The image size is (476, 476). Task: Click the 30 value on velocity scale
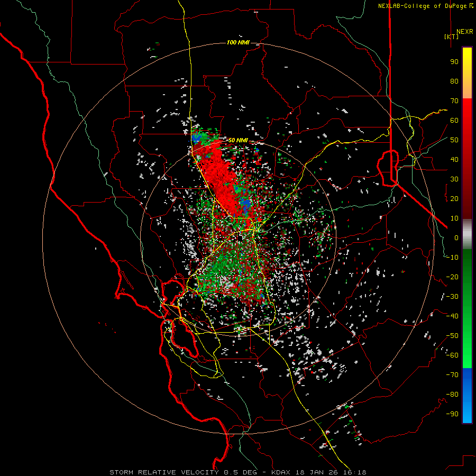(x=454, y=179)
